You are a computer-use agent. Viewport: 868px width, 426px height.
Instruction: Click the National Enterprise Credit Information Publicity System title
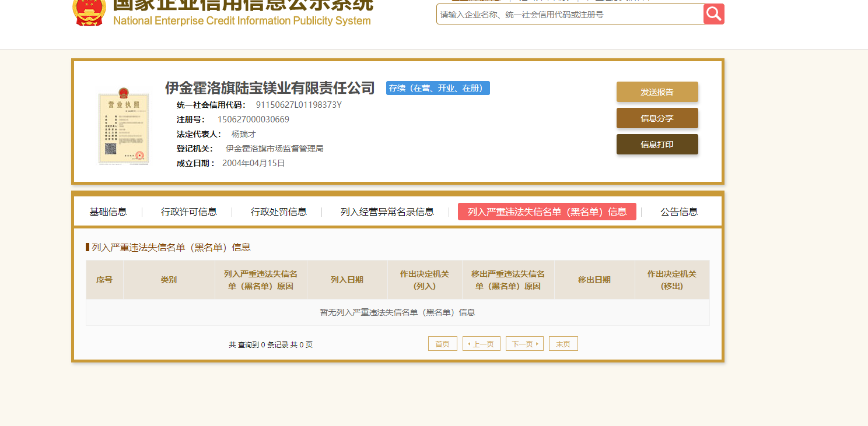click(x=242, y=21)
